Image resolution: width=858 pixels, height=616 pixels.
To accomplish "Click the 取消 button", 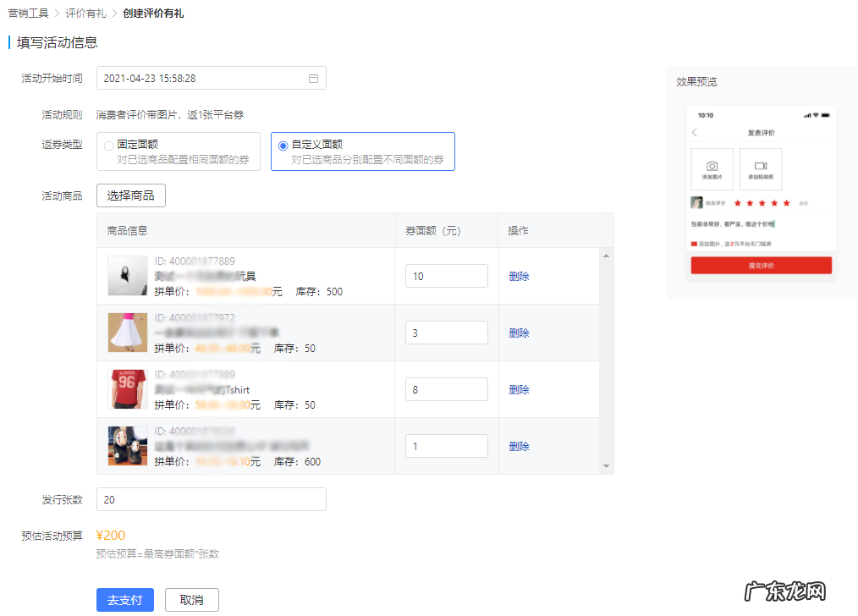I will pos(191,600).
